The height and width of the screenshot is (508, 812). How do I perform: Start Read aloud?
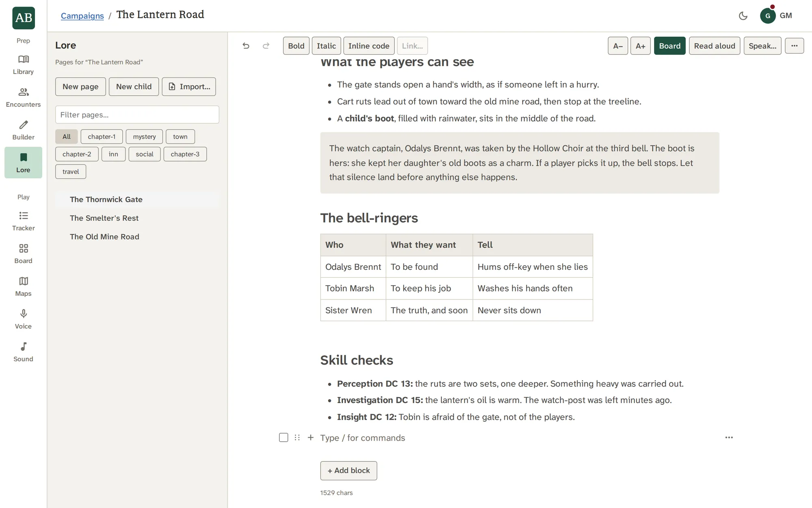715,46
